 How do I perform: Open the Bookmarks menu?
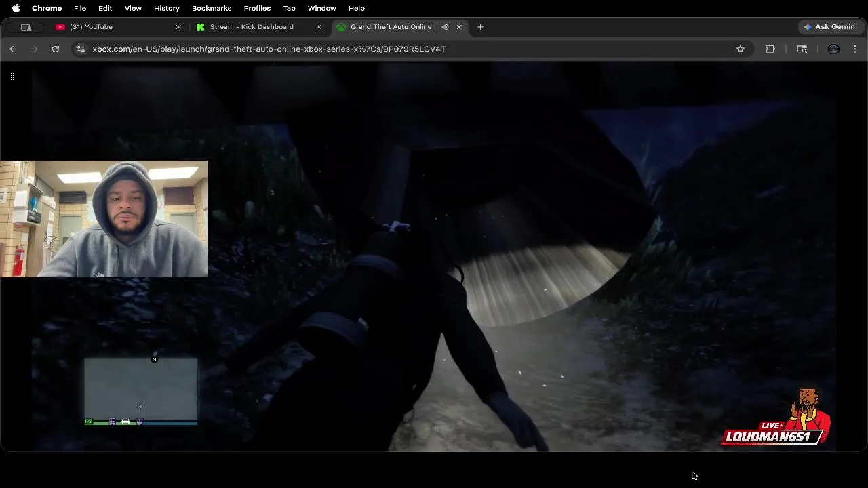pos(212,8)
